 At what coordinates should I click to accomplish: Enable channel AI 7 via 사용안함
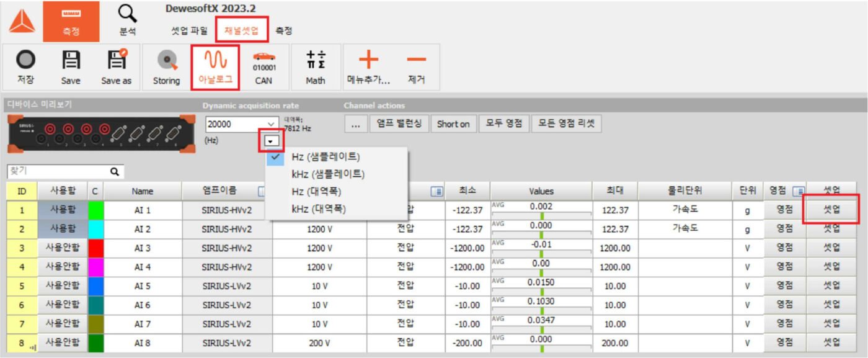coord(63,324)
